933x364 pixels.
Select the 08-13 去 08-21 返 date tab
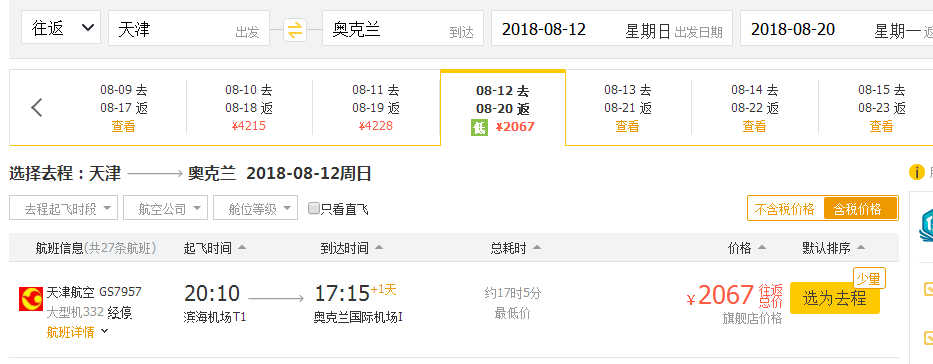[628, 108]
